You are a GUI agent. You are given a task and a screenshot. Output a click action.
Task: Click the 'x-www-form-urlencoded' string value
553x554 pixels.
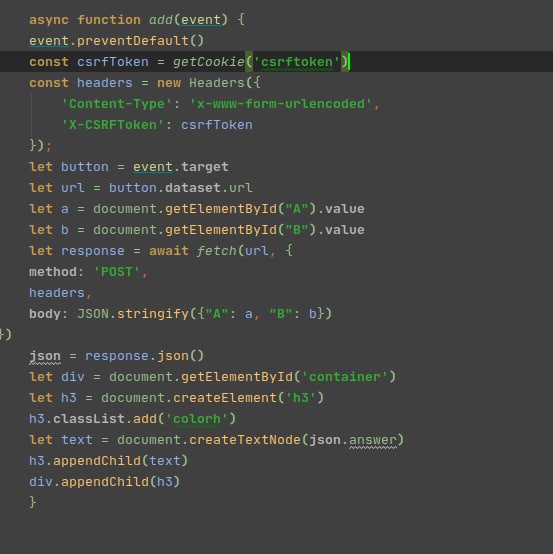coord(281,104)
